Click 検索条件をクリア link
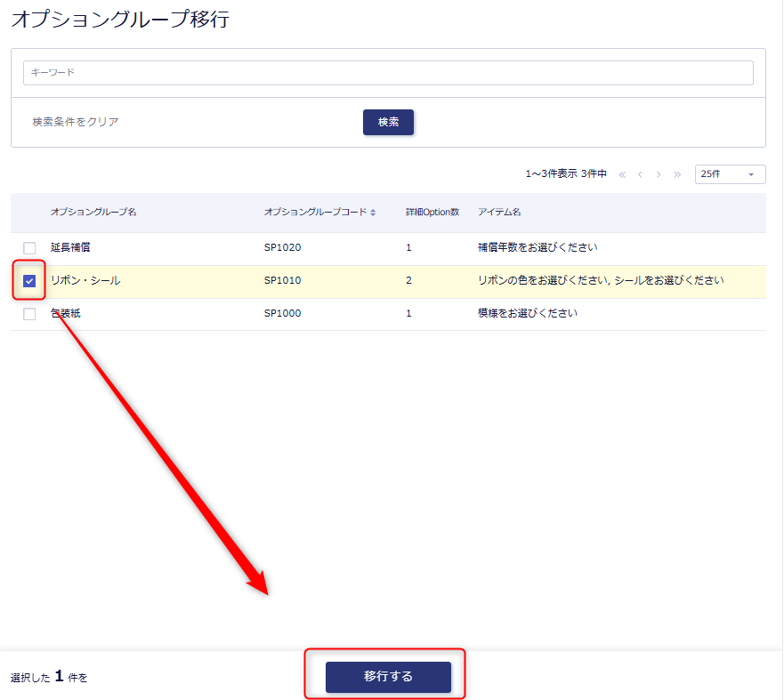Viewport: 784px width, 700px height. click(x=76, y=122)
